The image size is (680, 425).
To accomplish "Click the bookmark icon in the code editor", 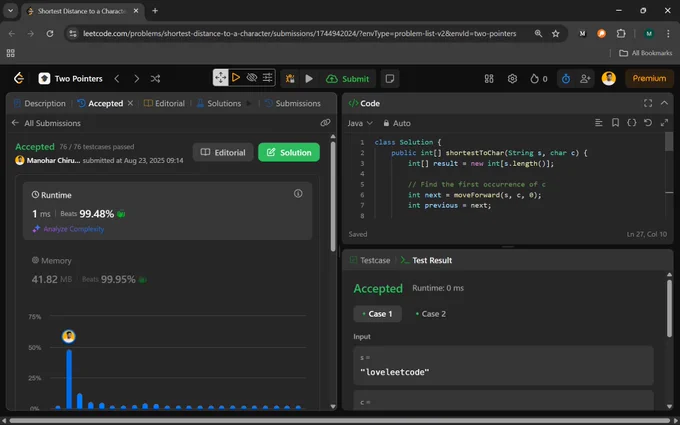I will [x=615, y=123].
